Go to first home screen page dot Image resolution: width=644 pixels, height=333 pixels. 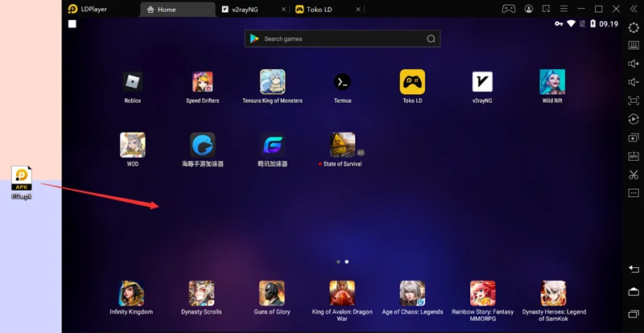coord(338,261)
